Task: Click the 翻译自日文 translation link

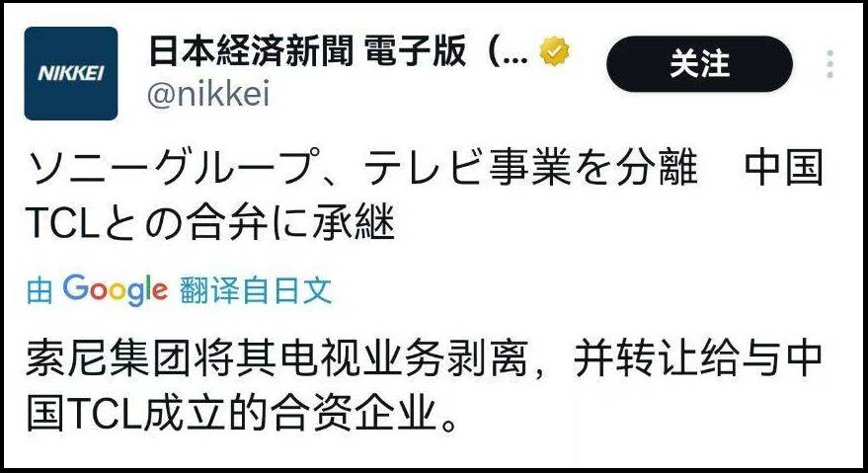Action: coord(256,290)
